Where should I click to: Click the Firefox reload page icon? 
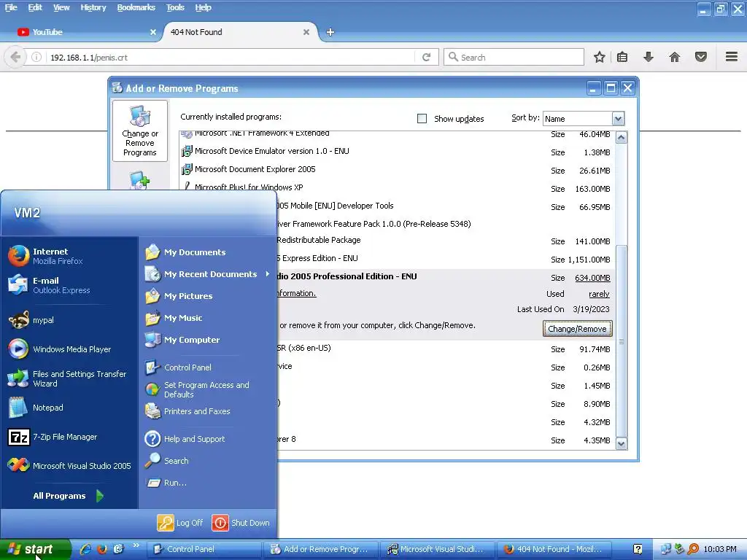point(426,57)
